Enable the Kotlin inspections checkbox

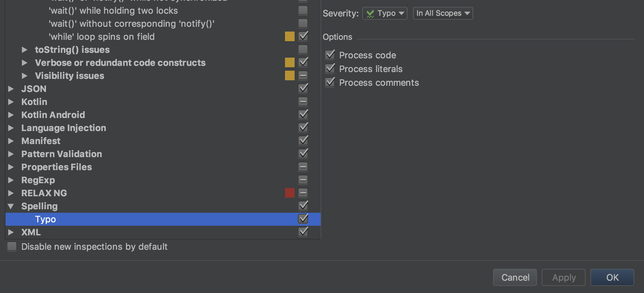pyautogui.click(x=303, y=101)
